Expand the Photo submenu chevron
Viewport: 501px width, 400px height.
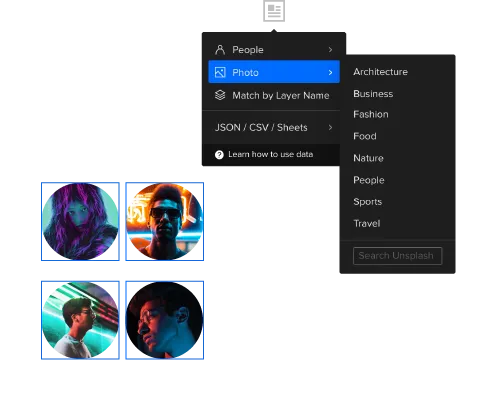click(x=330, y=72)
